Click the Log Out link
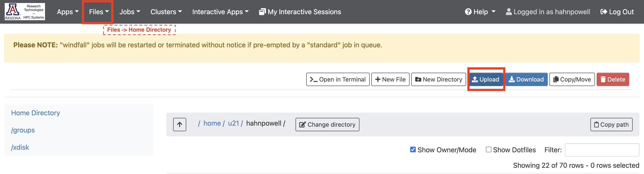The image size is (644, 174). tap(617, 12)
